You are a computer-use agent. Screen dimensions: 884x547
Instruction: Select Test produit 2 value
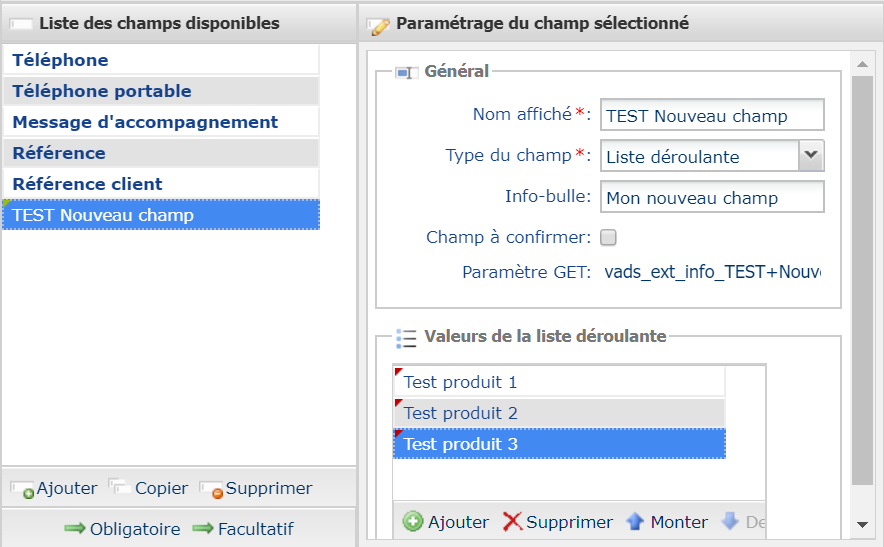coord(559,413)
